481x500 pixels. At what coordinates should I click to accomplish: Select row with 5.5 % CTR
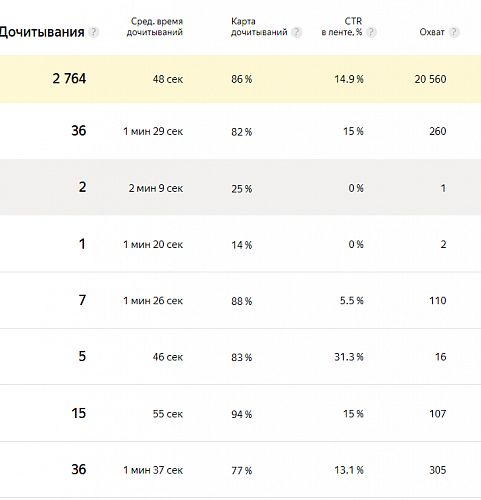click(x=240, y=300)
